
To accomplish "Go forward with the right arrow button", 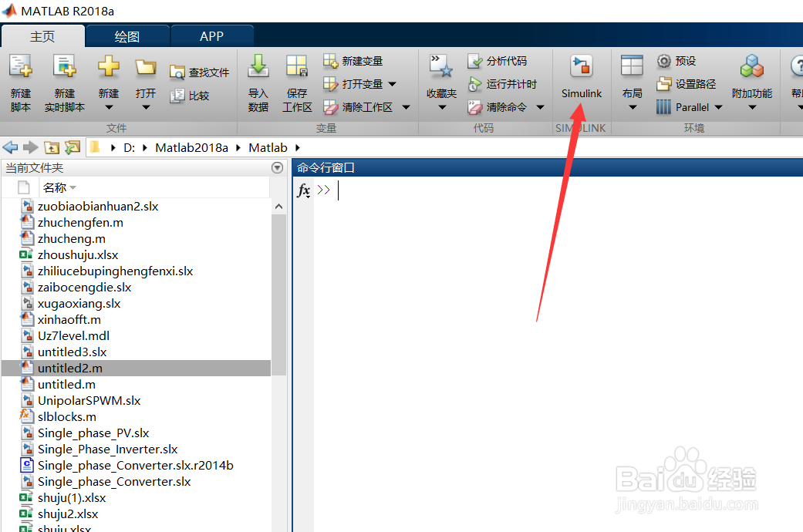I will (31, 147).
